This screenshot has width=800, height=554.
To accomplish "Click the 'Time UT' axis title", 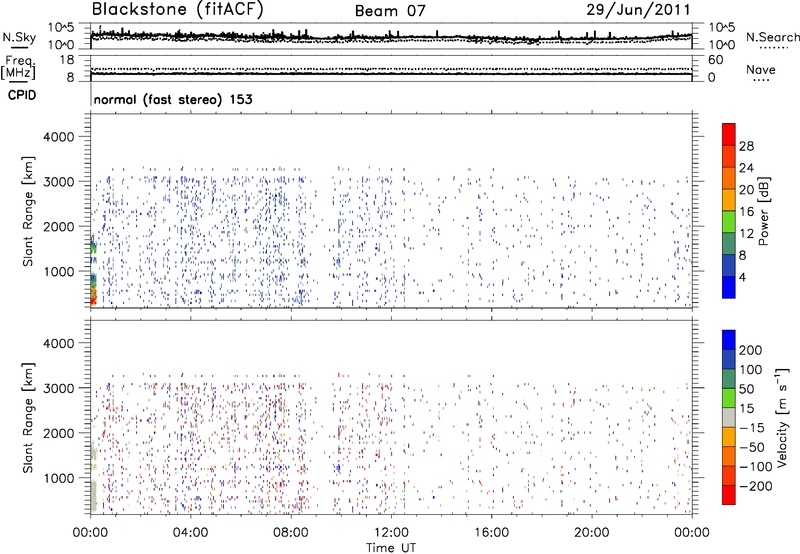I will [x=391, y=548].
